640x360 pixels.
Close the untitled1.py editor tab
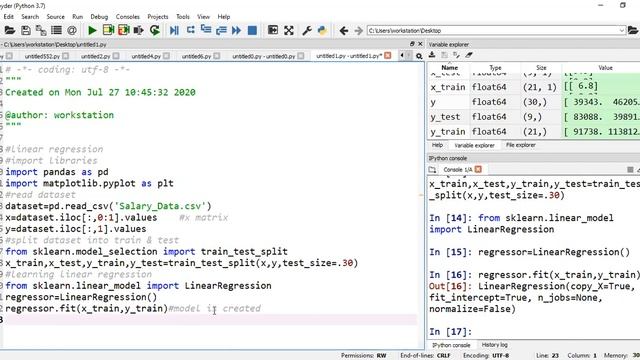[x=388, y=56]
